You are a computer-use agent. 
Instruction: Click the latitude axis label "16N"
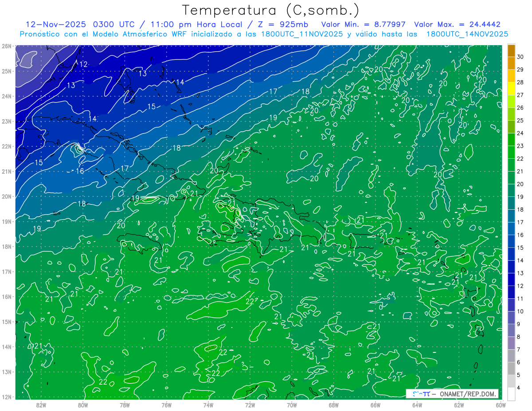click(7, 297)
